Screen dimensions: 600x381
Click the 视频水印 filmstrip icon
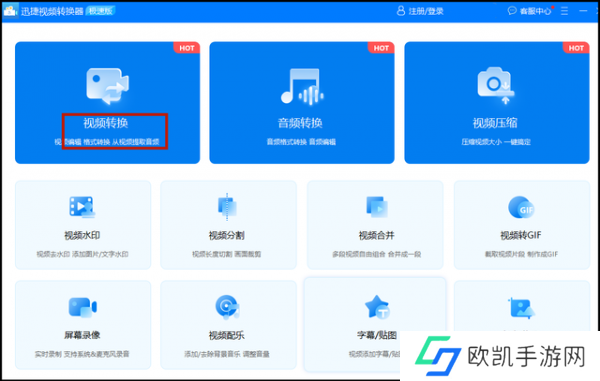82,207
